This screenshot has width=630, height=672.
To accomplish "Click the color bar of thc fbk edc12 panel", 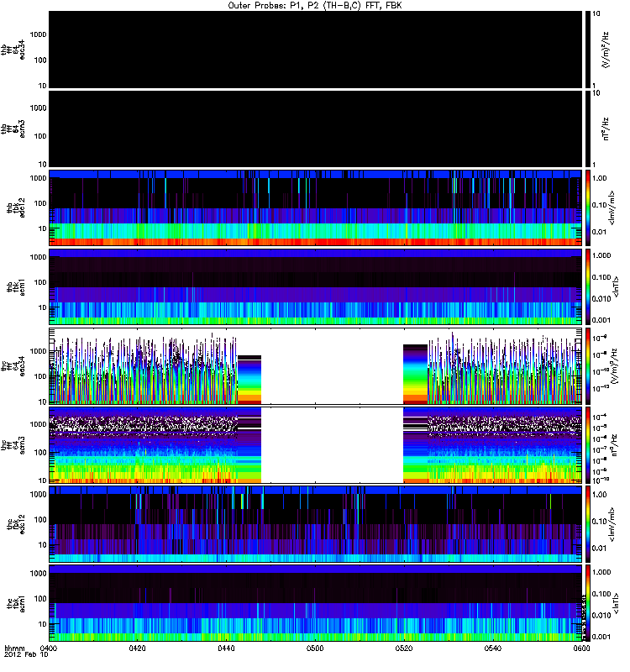I will (x=589, y=523).
